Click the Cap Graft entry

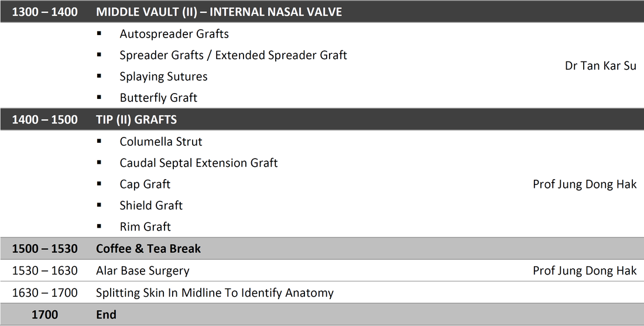coord(145,184)
